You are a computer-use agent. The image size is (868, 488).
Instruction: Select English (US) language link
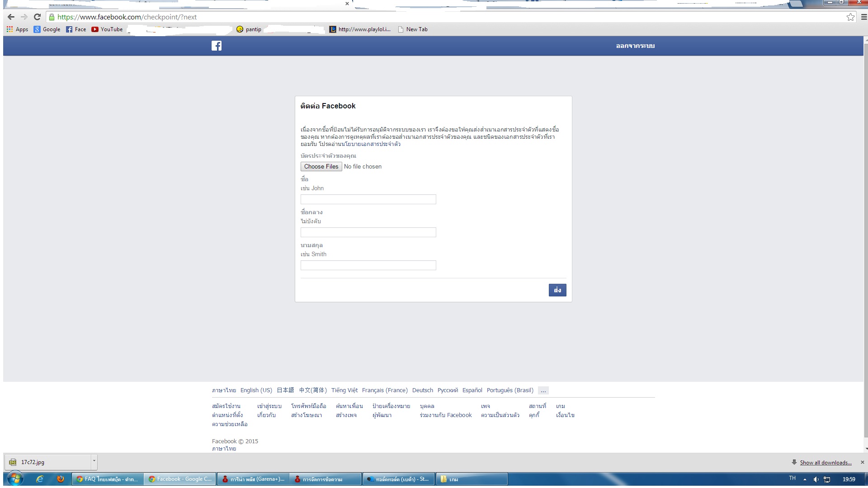coord(256,390)
